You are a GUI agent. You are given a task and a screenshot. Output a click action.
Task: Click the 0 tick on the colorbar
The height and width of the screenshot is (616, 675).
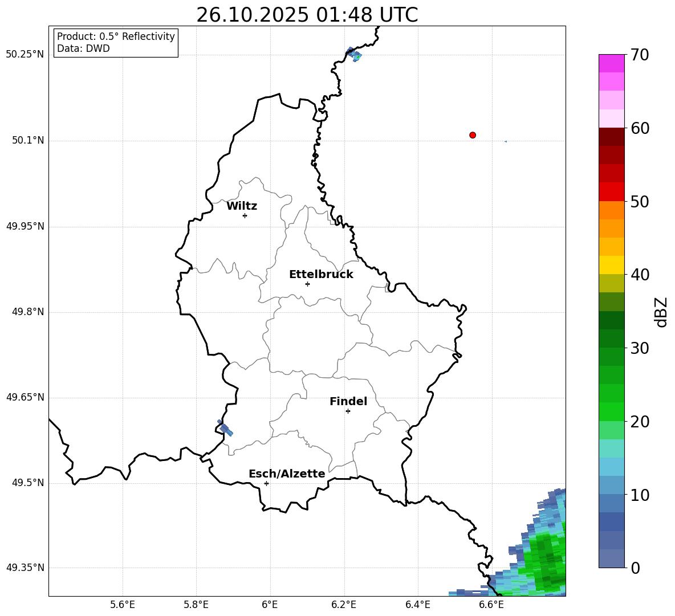tap(635, 568)
